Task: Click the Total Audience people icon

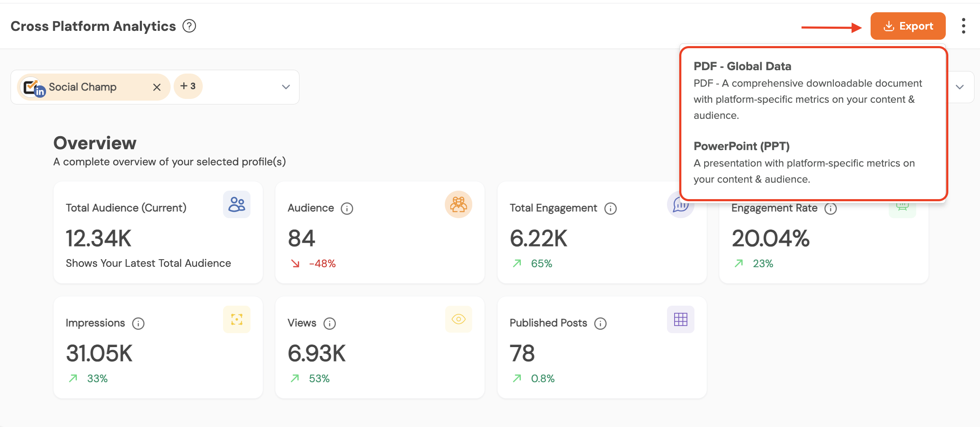Action: (237, 205)
